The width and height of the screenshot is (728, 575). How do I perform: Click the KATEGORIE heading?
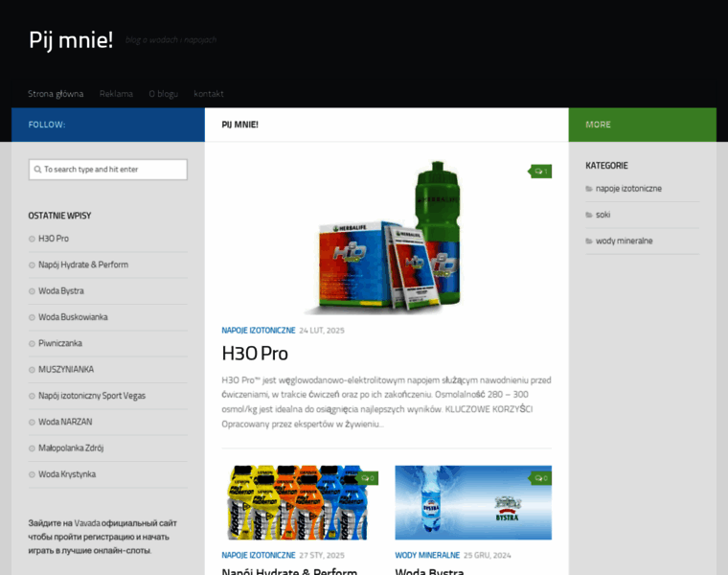606,166
